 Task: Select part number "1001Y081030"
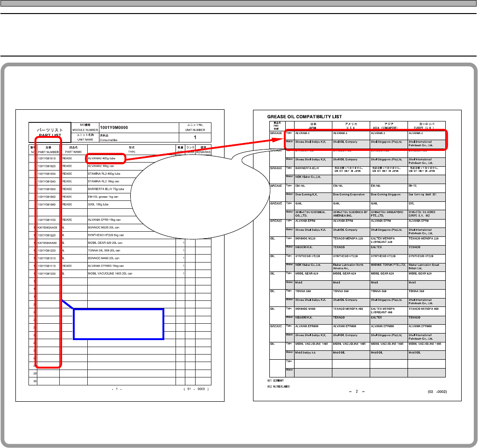pyautogui.click(x=47, y=174)
